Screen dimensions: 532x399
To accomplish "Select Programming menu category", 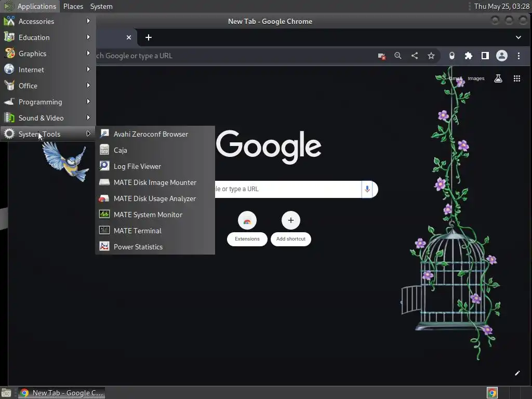I will 48,102.
